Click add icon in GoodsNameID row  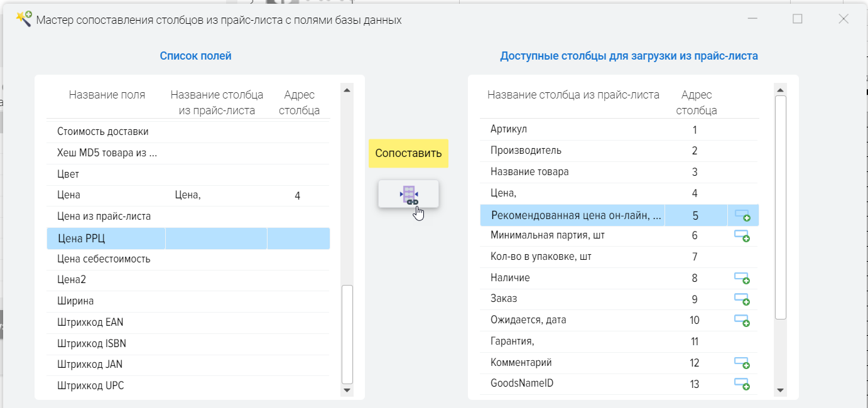pos(742,384)
